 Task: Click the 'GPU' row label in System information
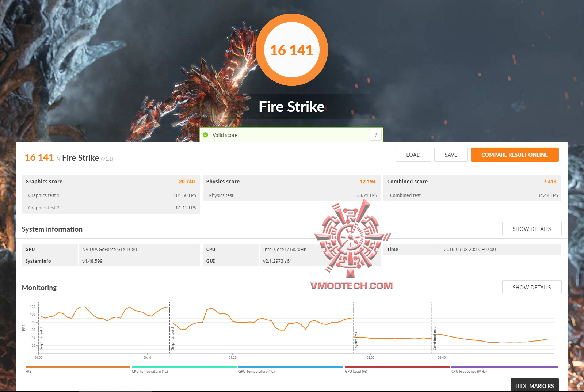click(30, 250)
